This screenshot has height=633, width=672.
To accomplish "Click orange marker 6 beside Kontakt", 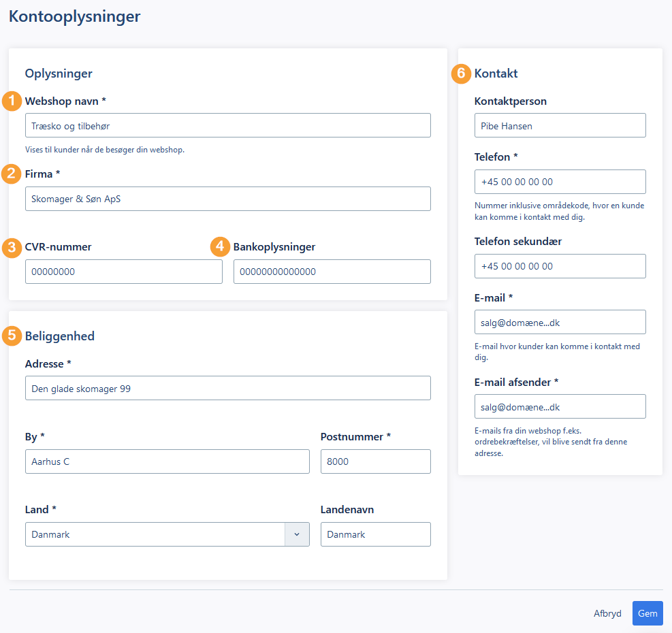I will click(x=461, y=74).
